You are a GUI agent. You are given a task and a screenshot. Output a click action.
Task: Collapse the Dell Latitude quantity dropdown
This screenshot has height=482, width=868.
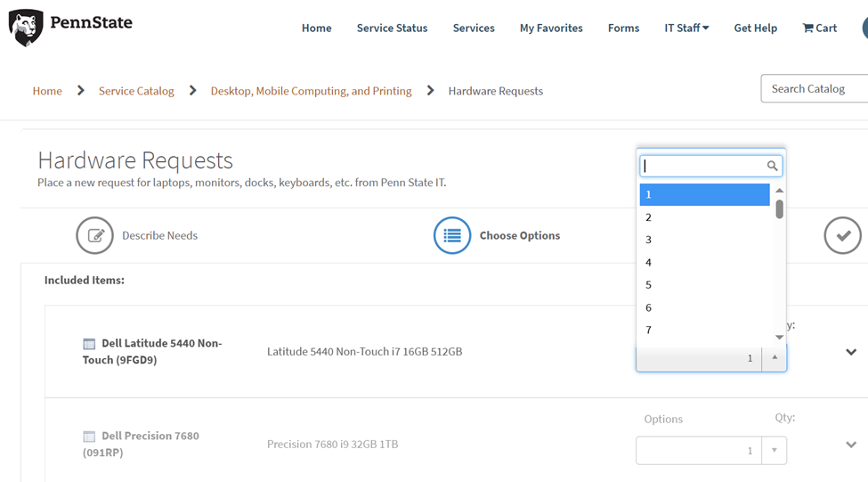pos(775,358)
